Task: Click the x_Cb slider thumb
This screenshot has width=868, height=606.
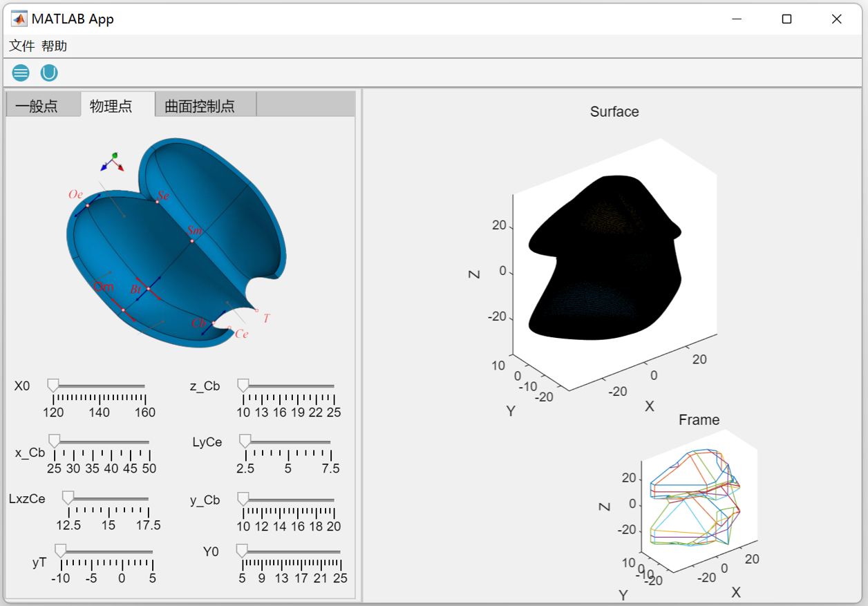Action: click(x=54, y=441)
